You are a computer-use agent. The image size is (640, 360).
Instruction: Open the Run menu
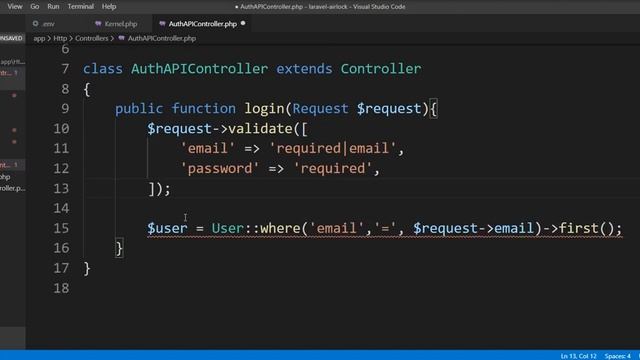click(53, 7)
